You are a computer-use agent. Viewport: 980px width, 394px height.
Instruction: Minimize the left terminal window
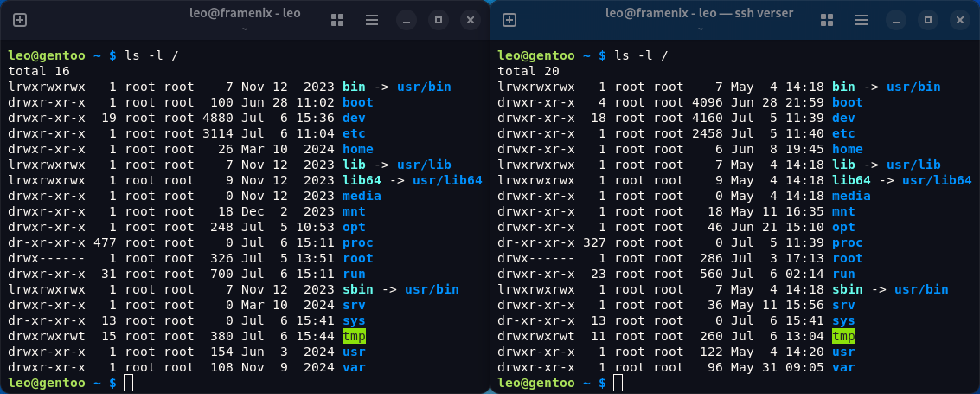click(407, 20)
